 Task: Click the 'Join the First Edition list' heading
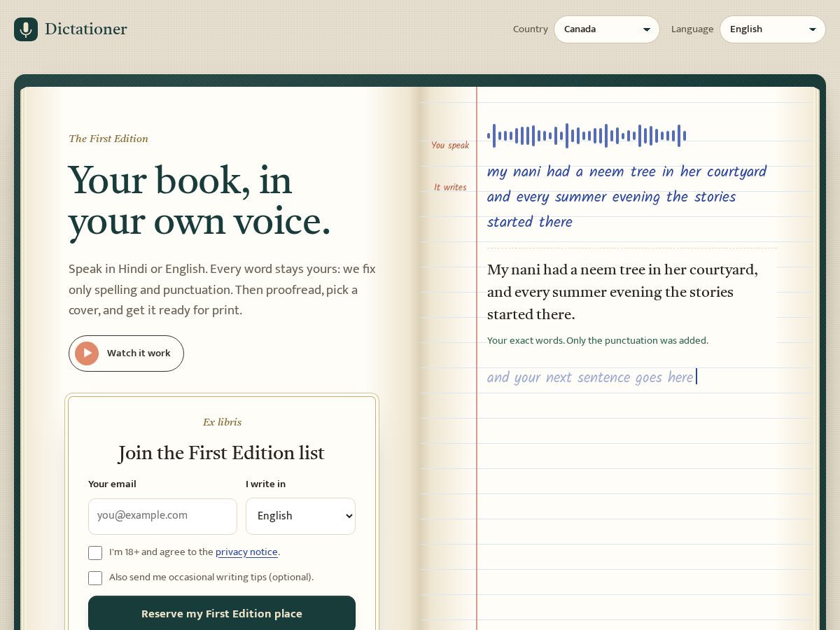222,453
